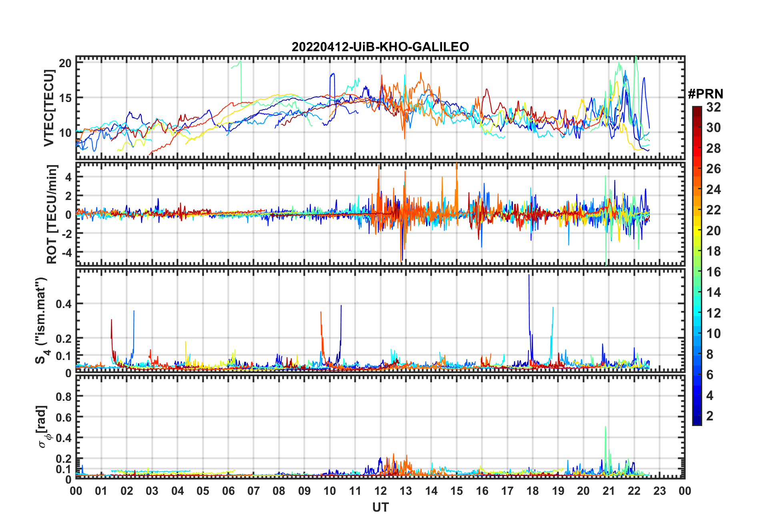Click VTEC axis tick label 15
This screenshot has height=532, width=761.
pos(65,98)
